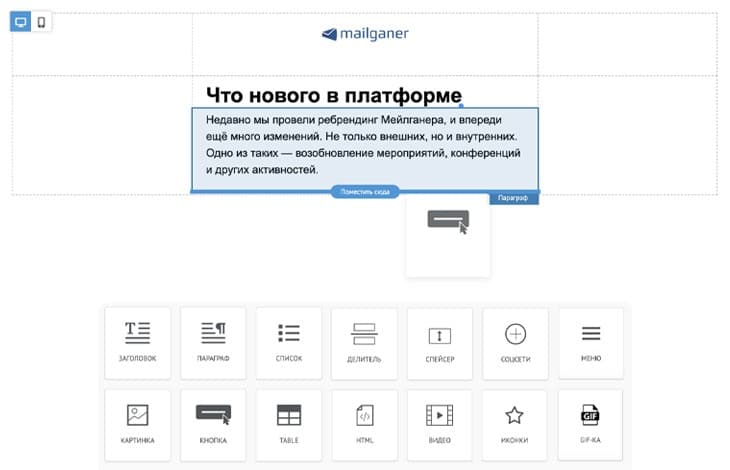Pick the Делитель divider block

tap(364, 342)
